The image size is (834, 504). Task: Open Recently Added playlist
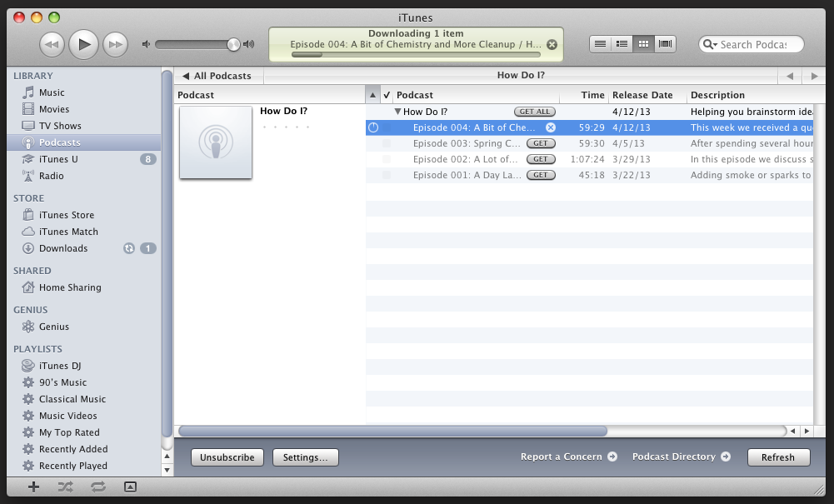[x=72, y=449]
